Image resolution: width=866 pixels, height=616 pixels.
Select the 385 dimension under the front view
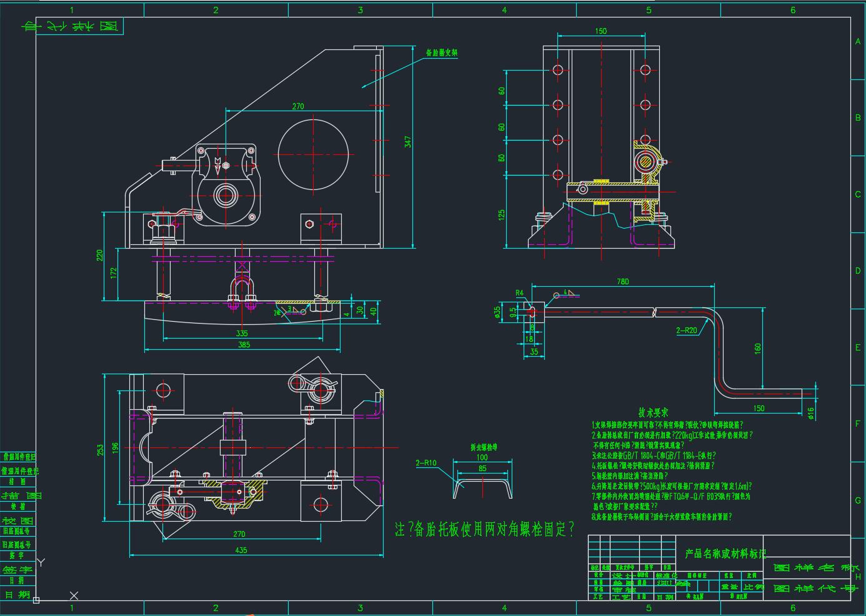(243, 344)
